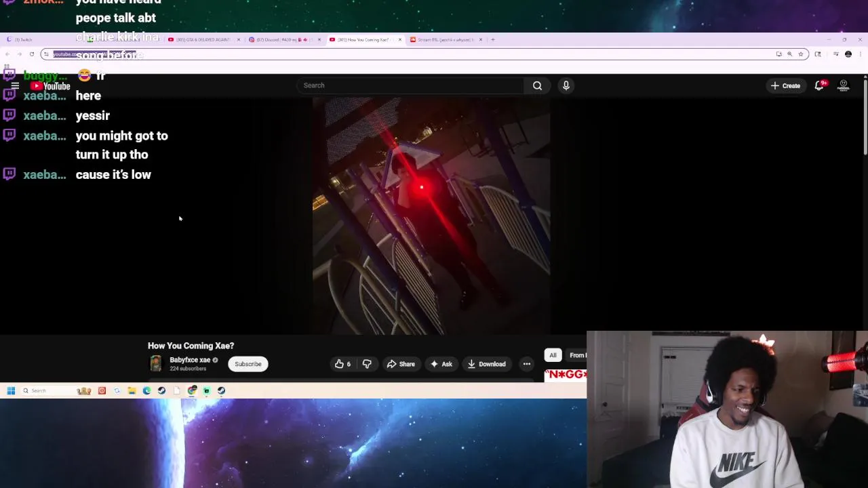Open the YouTube account avatar menu

(x=844, y=85)
